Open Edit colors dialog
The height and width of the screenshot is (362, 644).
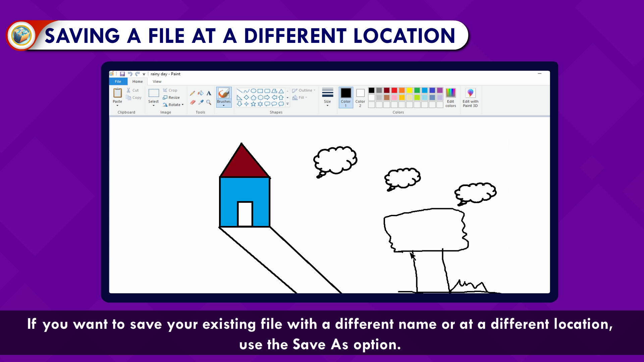pos(450,98)
